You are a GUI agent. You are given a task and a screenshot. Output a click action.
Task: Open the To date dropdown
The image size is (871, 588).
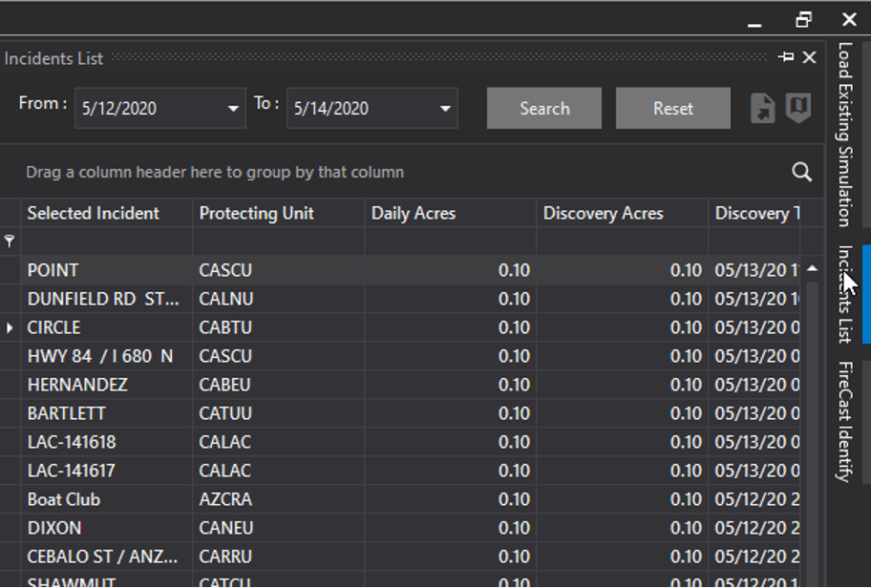pos(445,109)
